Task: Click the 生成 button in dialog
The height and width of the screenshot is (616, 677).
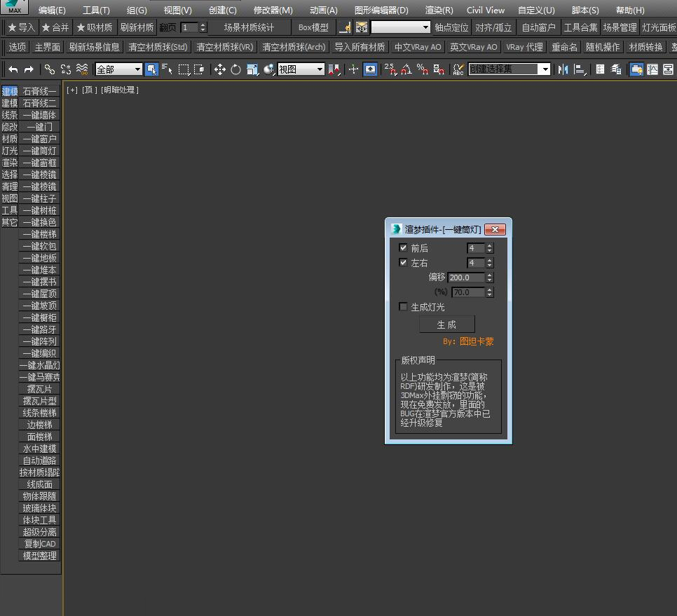Action: [447, 324]
